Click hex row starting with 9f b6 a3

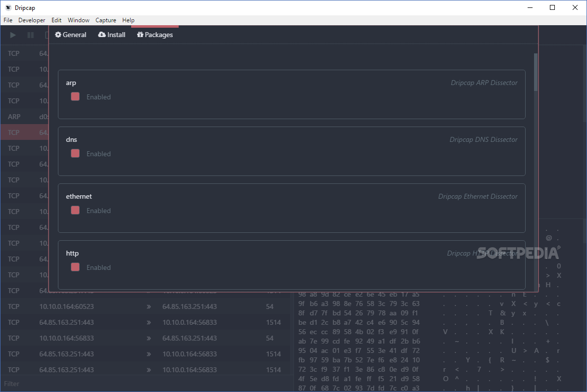359,304
